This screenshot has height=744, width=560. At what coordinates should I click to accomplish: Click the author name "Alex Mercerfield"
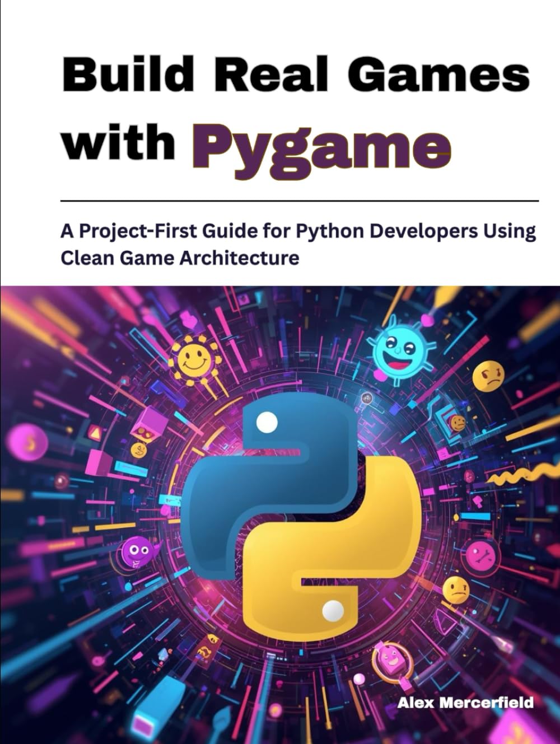(x=465, y=703)
